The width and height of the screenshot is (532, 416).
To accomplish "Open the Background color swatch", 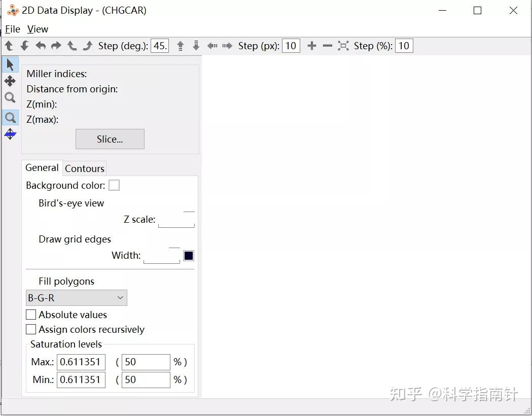I will (x=114, y=186).
